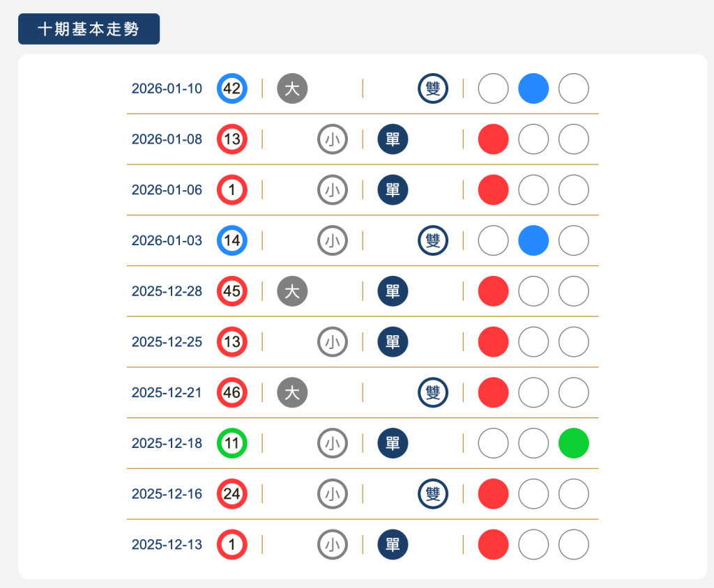The height and width of the screenshot is (588, 714).
Task: Click the 雙 icon in the 2026-01-03 row
Action: pyautogui.click(x=433, y=240)
